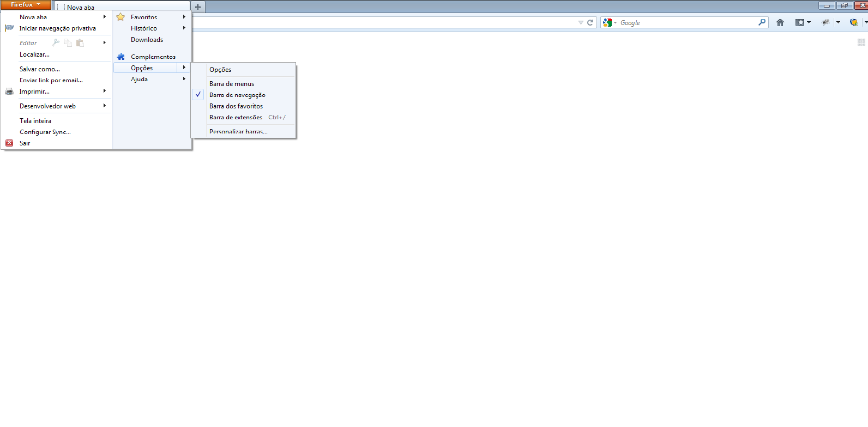Enable the Barra de menus option
This screenshot has height=427, width=868.
pyautogui.click(x=232, y=84)
